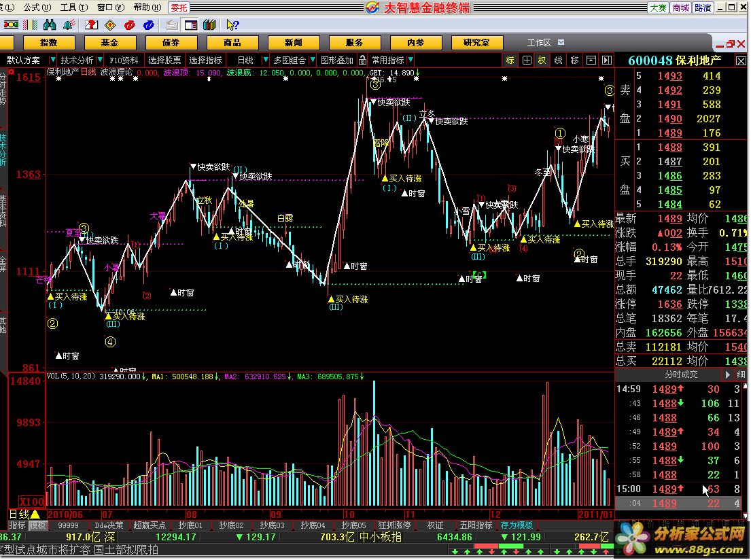
Task: Open the books library icon
Action: (x=209, y=24)
